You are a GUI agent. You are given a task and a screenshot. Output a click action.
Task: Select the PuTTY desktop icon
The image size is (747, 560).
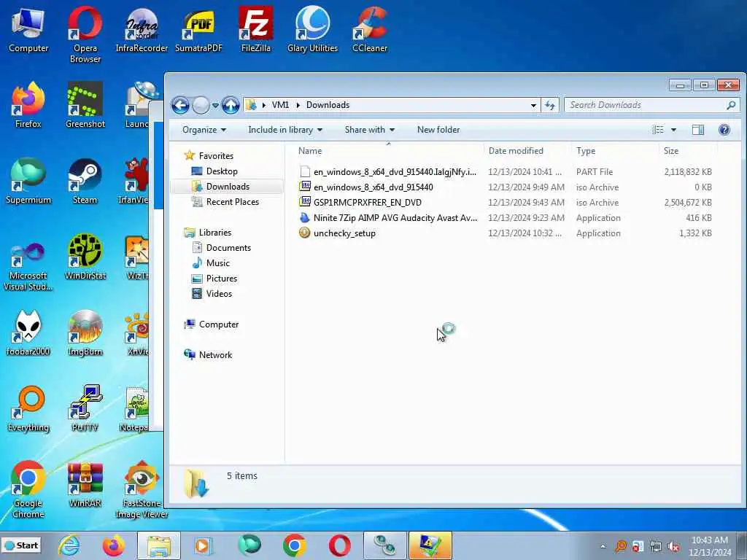(85, 408)
